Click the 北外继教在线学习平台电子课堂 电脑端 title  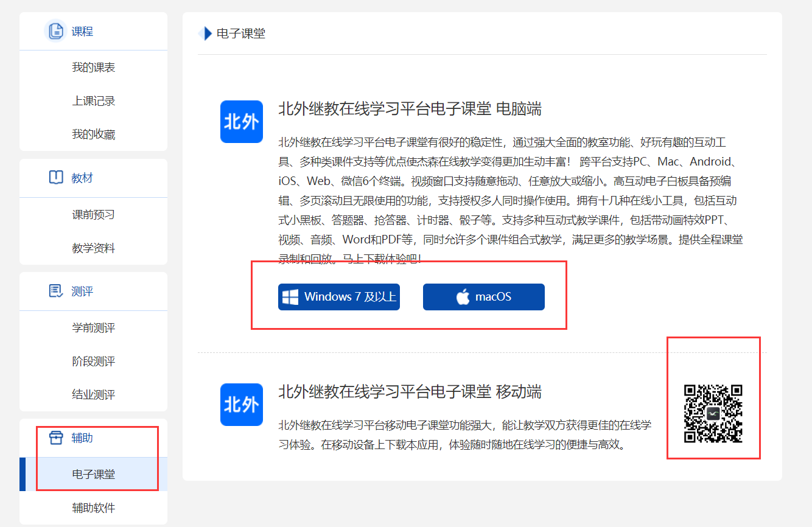pos(410,109)
